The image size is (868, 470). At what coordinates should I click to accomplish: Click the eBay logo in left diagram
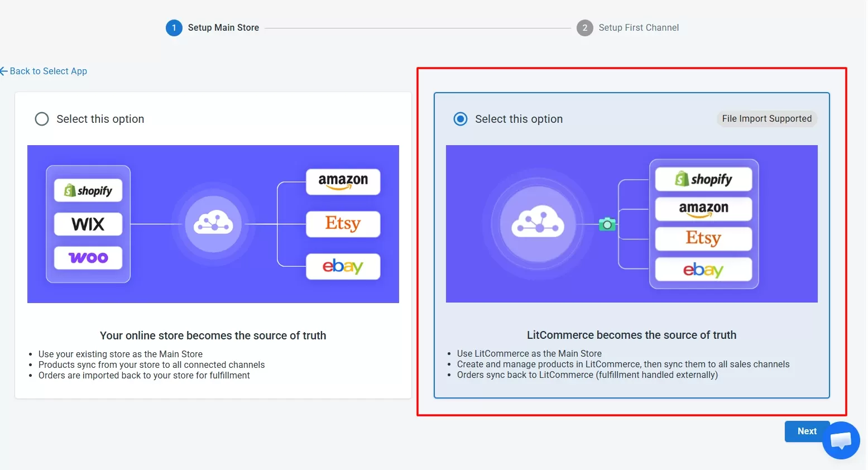pyautogui.click(x=343, y=266)
